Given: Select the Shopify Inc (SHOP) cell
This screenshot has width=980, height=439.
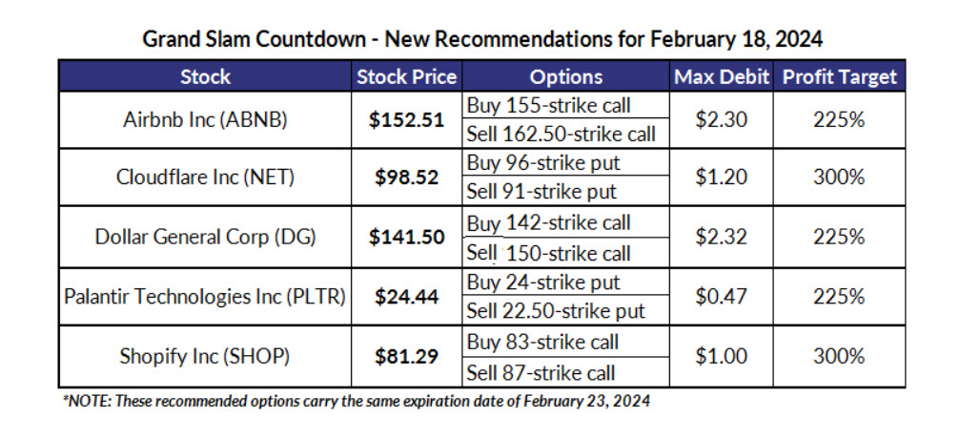Looking at the screenshot, I should coord(205,357).
